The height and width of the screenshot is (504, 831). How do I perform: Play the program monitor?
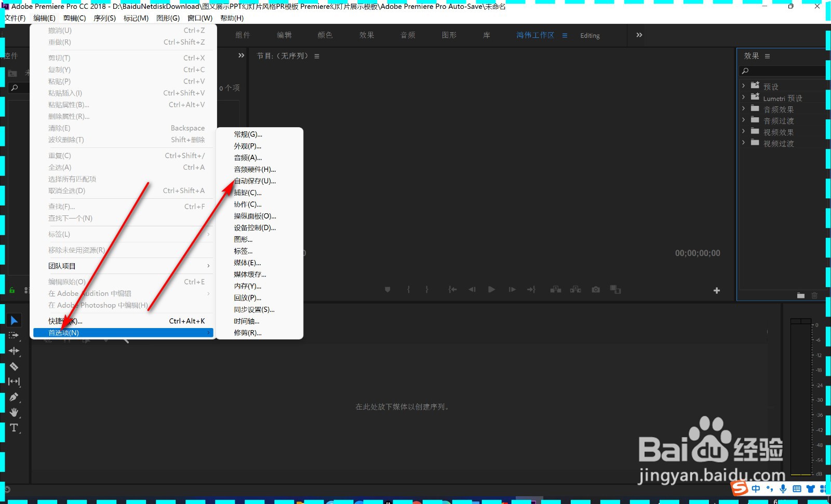click(491, 290)
